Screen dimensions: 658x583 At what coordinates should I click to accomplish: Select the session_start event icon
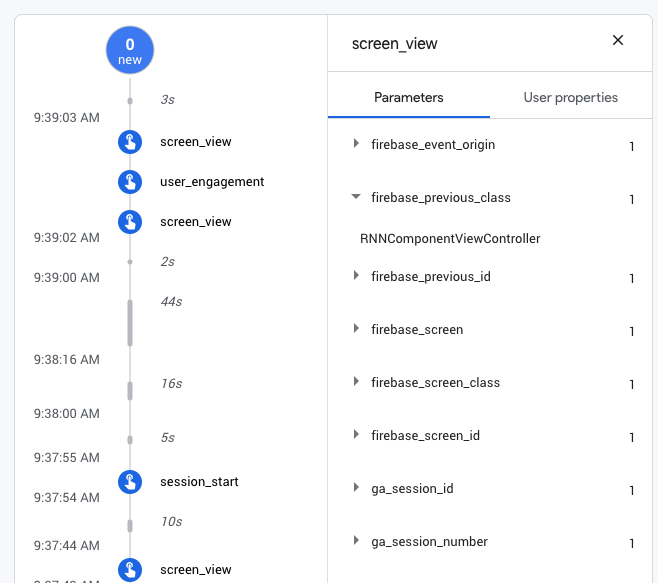coord(130,481)
